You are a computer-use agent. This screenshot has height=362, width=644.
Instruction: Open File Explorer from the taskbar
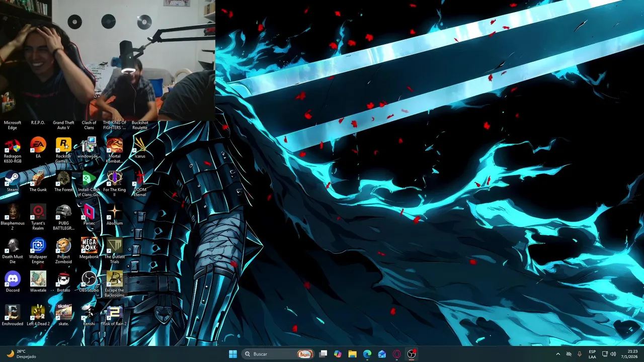click(x=352, y=354)
